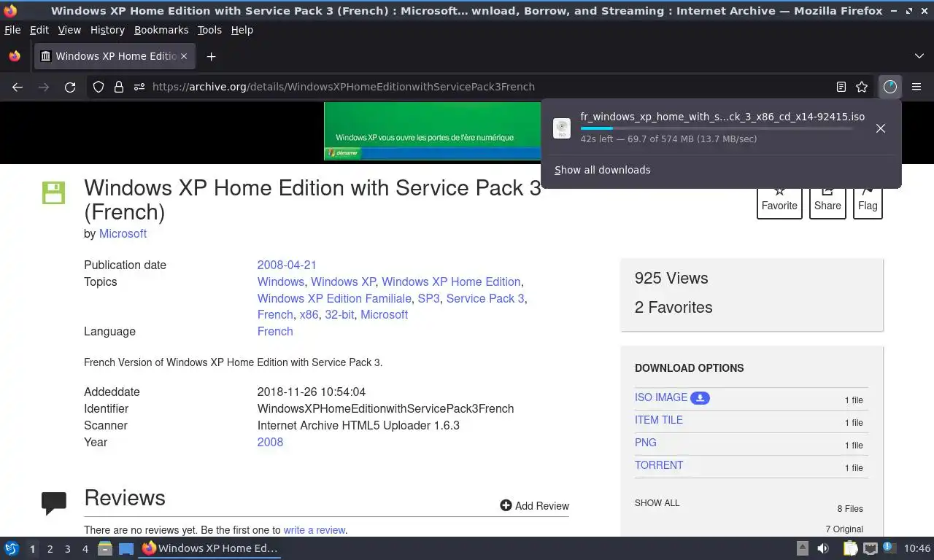Click the ISO download progress bar
Viewport: 934px width, 560px height.
click(717, 128)
